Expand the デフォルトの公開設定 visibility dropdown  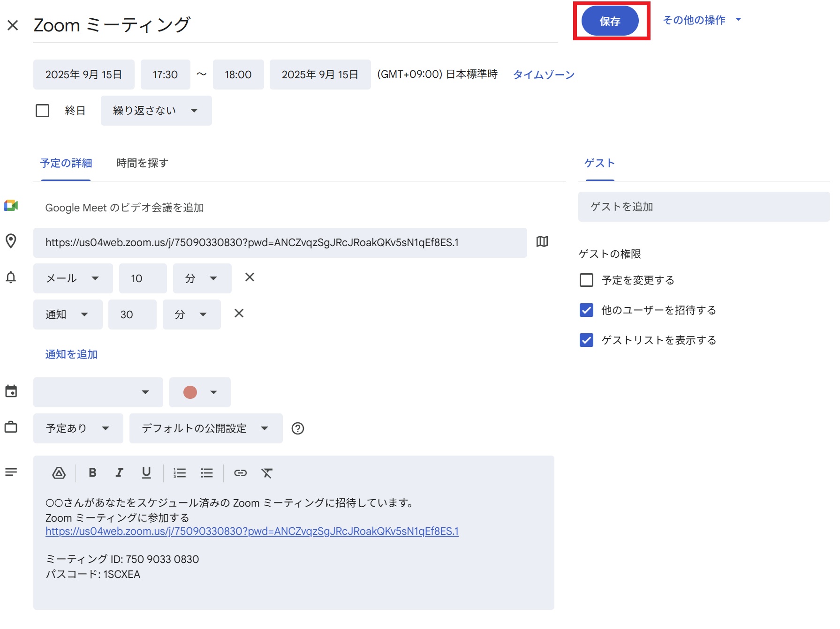click(205, 428)
